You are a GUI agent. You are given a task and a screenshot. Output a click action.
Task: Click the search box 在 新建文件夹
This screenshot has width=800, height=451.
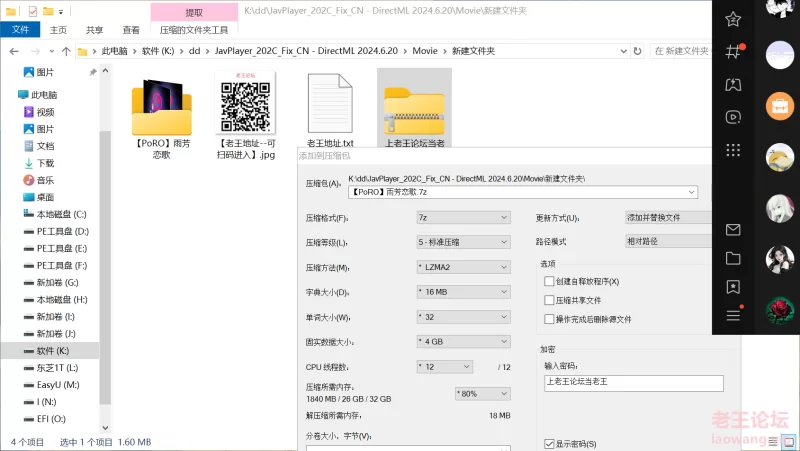coord(681,51)
